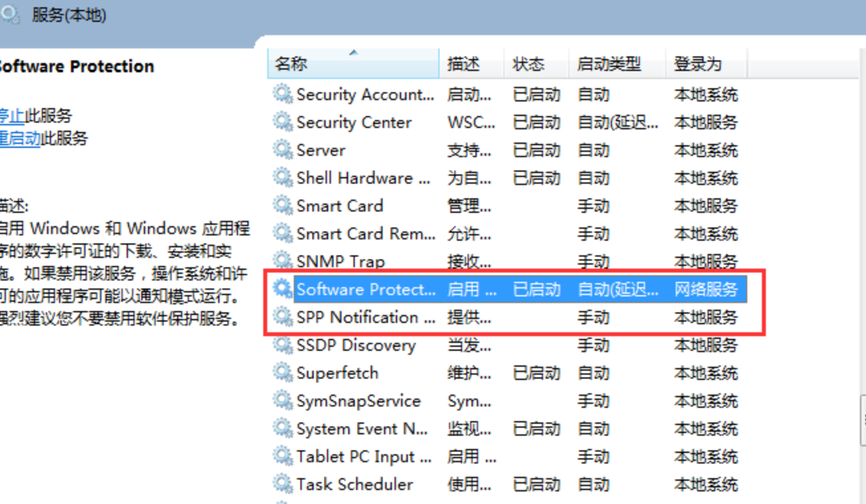Sort services by the 登录为 column header
The image size is (866, 504).
tap(706, 64)
